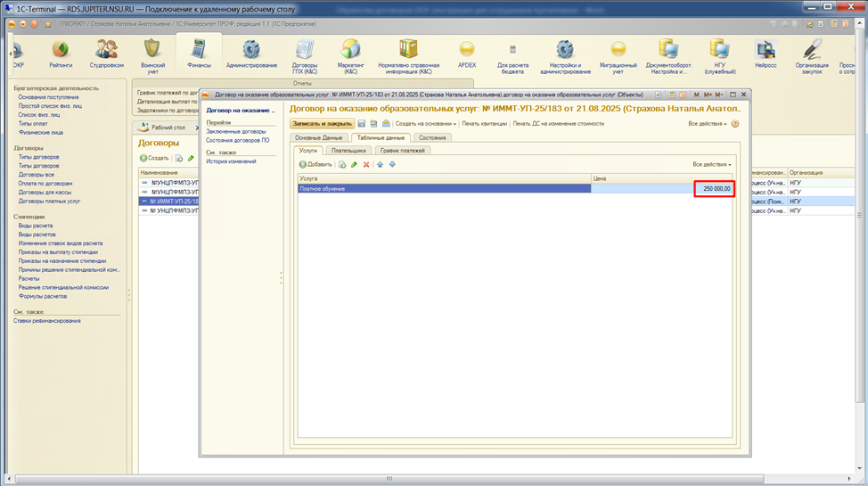Viewport: 868px width, 486px height.
Task: Move the row up with blue arrow
Action: tap(380, 165)
